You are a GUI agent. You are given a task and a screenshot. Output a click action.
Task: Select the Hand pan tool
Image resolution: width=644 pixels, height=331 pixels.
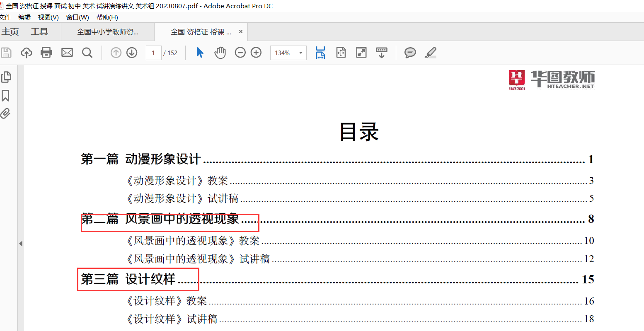click(220, 53)
